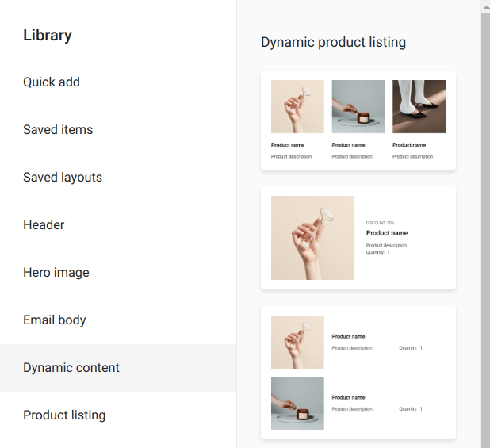Choose the Hero image category
This screenshot has height=448, width=490.
click(x=118, y=273)
